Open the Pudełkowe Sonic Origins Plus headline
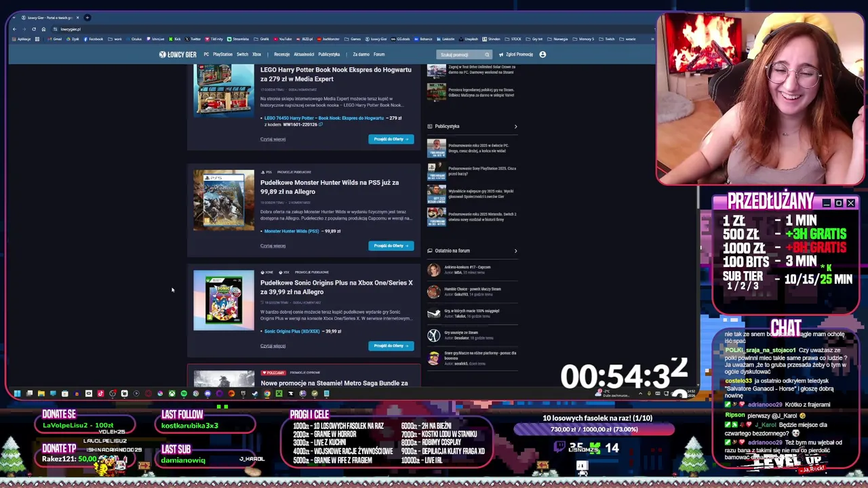The height and width of the screenshot is (488, 868). coord(336,287)
